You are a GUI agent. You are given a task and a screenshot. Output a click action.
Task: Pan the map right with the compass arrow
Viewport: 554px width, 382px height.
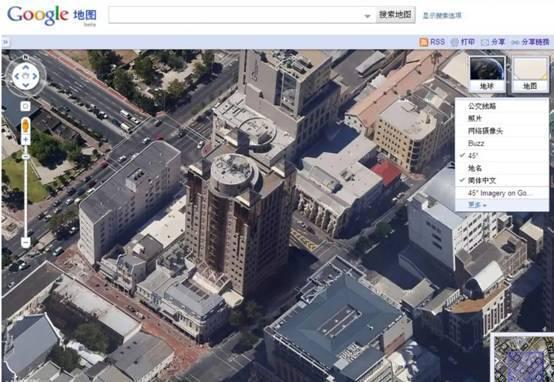point(35,76)
